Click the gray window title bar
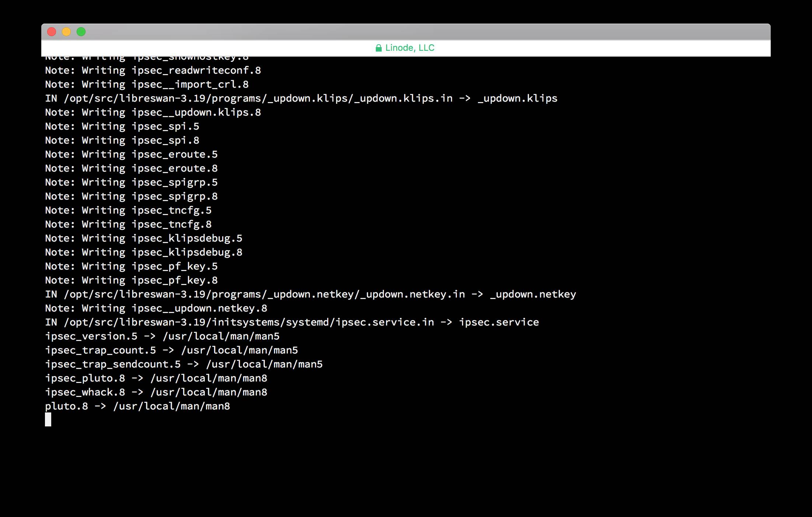812x517 pixels. (405, 32)
